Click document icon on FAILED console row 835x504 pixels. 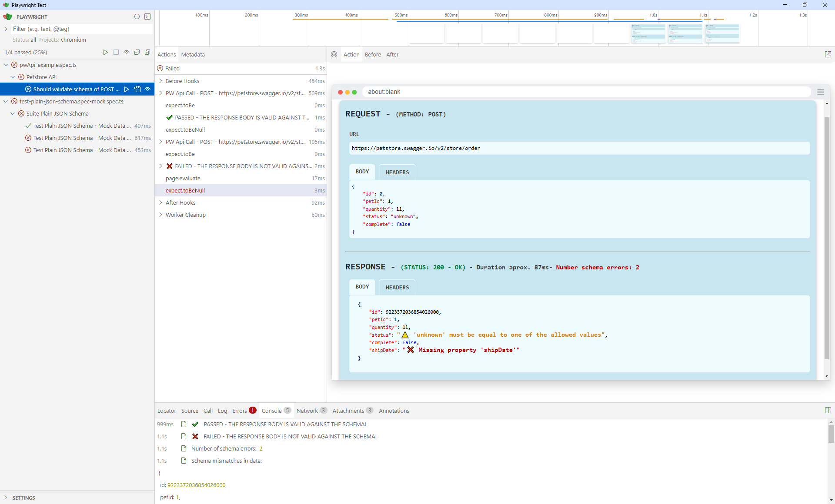point(184,436)
